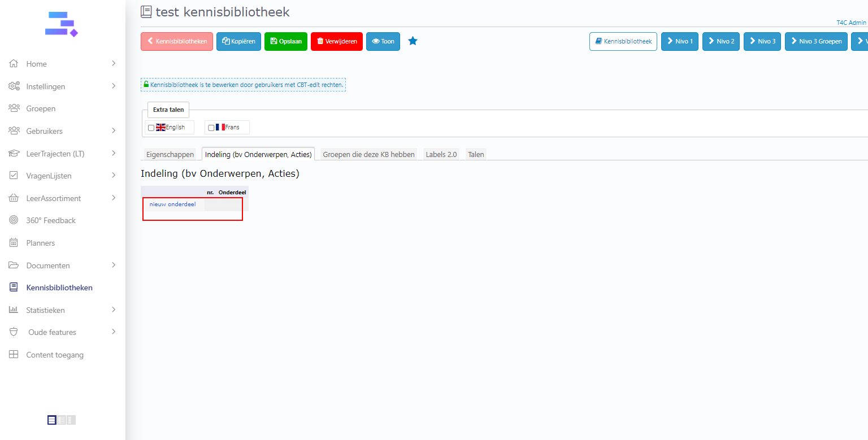Click the Kennisbibliotheken book icon in sidebar
The height and width of the screenshot is (440, 868).
coord(14,287)
